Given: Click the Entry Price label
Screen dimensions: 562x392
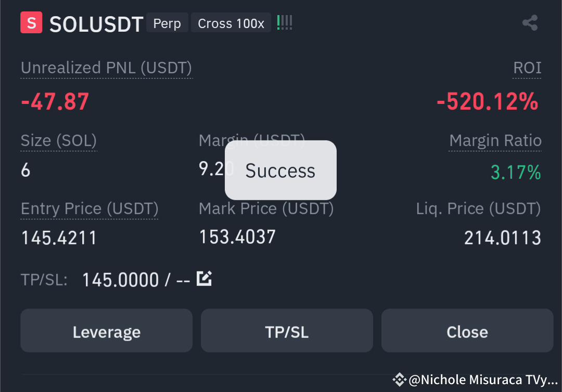Looking at the screenshot, I should [89, 208].
